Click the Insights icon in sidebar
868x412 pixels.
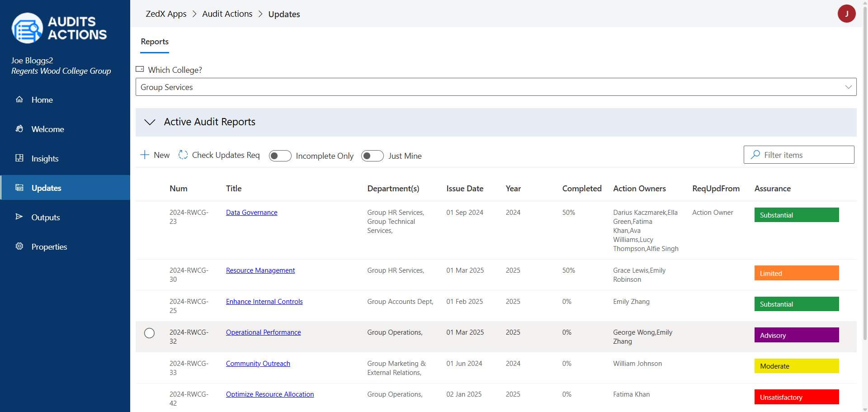(x=19, y=158)
